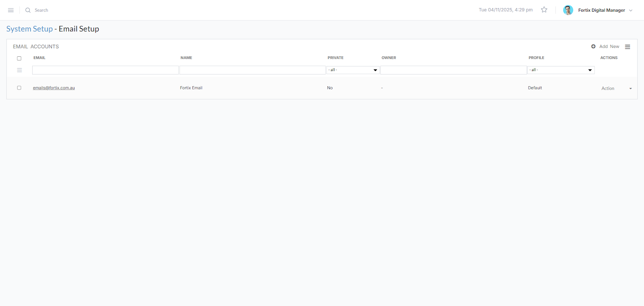Screen dimensions: 644x306
Task: Click the Fortix Email name cell
Action: 191,88
